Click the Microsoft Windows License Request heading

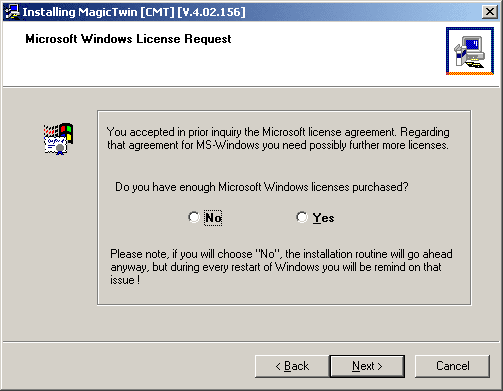[x=128, y=39]
